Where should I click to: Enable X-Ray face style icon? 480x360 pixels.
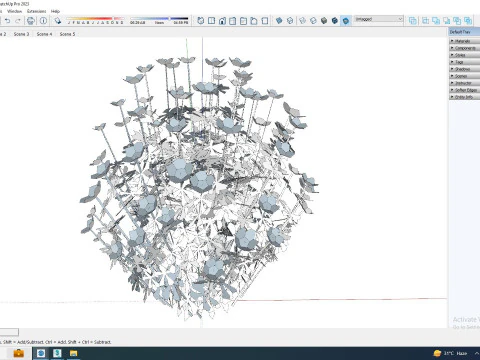[279, 21]
